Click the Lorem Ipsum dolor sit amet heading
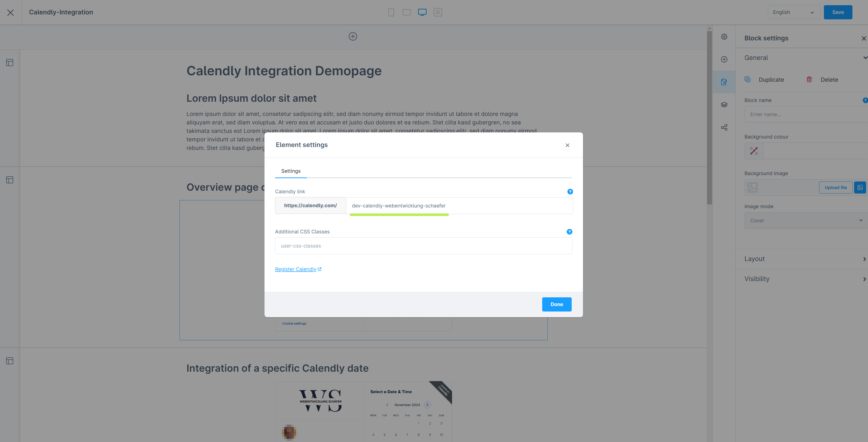868x442 pixels. 251,98
